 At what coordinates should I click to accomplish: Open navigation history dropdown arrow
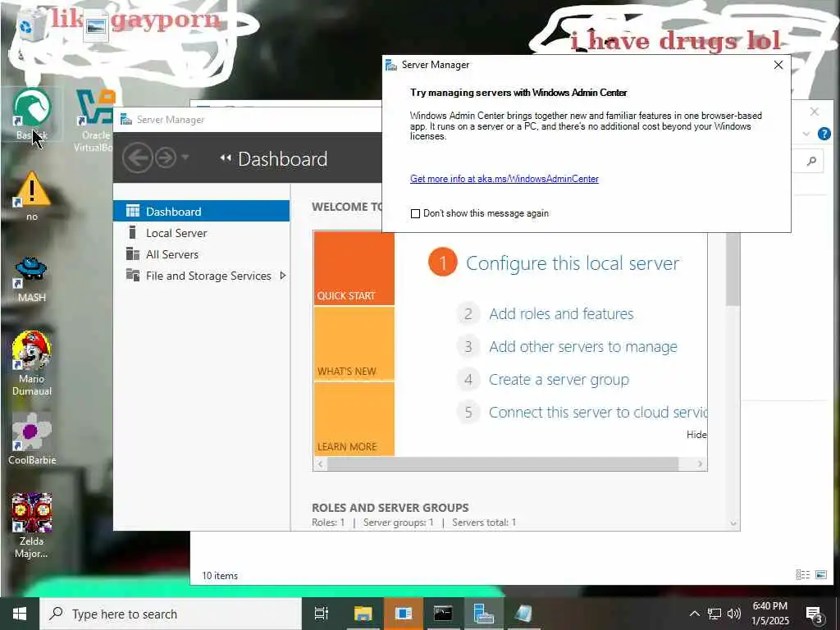(x=185, y=157)
